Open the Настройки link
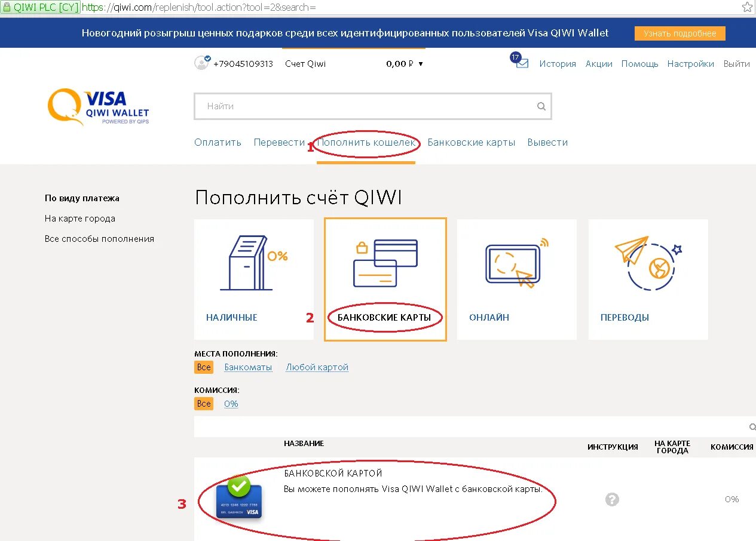 (x=691, y=64)
